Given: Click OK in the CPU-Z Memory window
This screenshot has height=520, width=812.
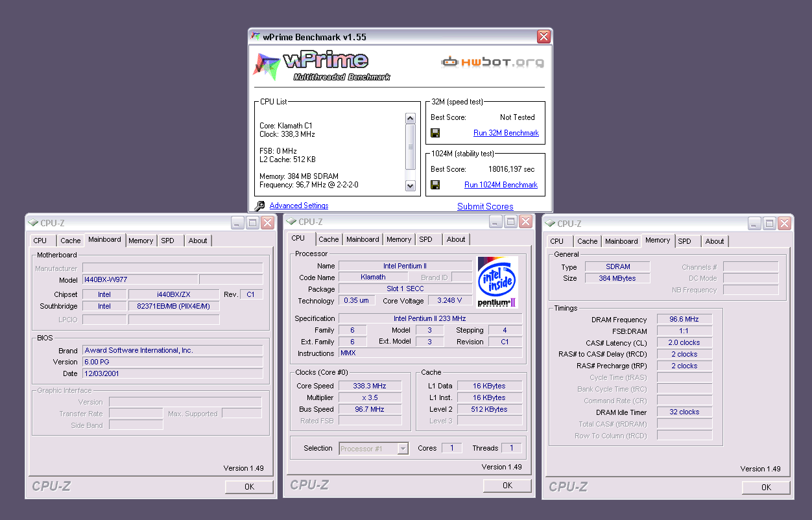Looking at the screenshot, I should pyautogui.click(x=766, y=487).
